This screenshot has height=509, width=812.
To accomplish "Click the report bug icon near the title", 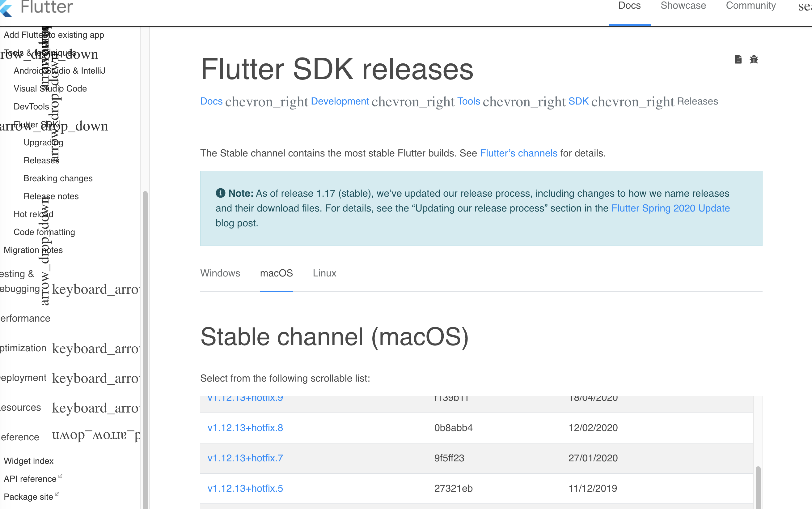I will (754, 59).
